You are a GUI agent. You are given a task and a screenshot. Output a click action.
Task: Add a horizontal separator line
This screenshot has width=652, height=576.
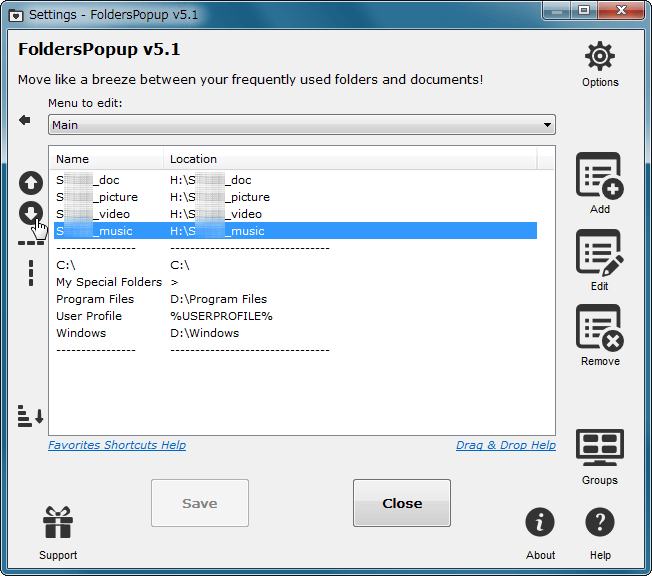pos(31,243)
